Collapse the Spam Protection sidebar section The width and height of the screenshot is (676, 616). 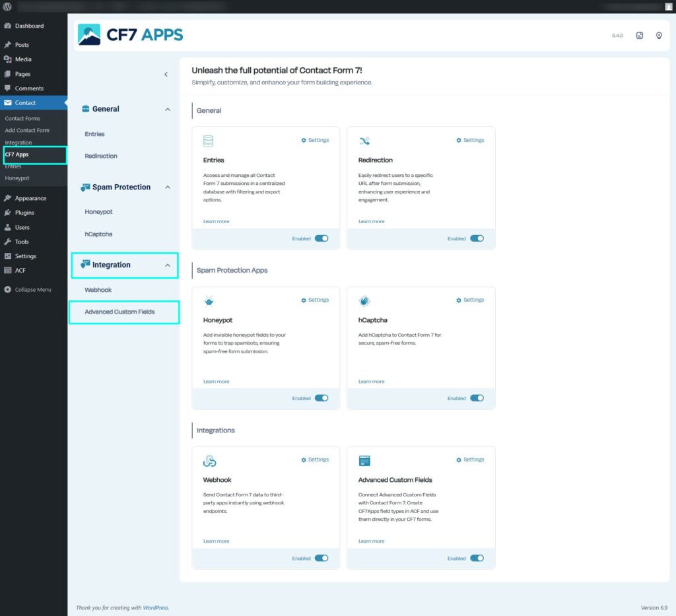[168, 187]
